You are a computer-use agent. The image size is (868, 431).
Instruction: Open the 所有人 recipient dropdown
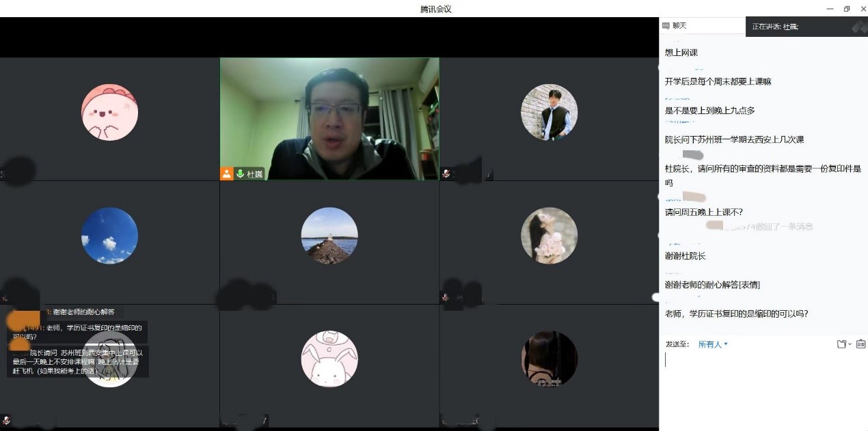coord(713,344)
